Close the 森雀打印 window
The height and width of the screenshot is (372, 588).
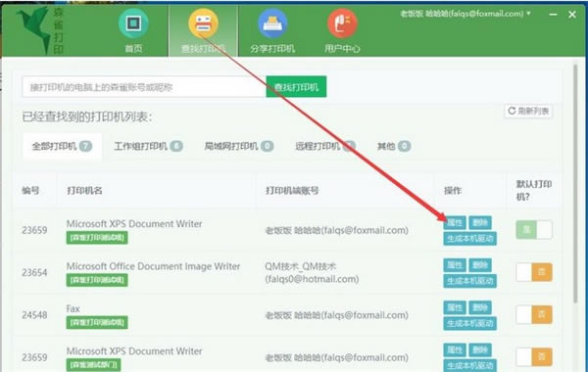(x=572, y=15)
